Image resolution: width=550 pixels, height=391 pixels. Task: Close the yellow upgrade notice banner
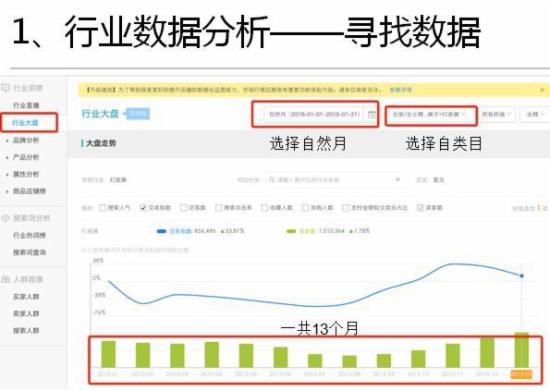[x=542, y=90]
